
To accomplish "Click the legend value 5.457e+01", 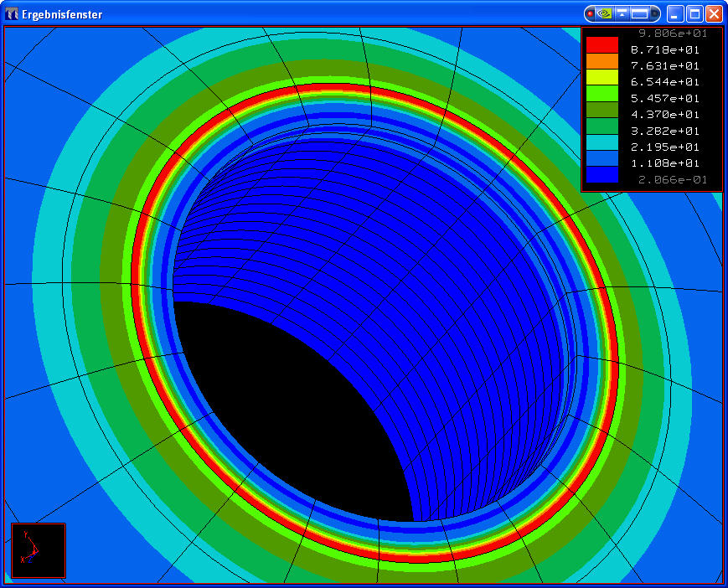I will pos(665,98).
